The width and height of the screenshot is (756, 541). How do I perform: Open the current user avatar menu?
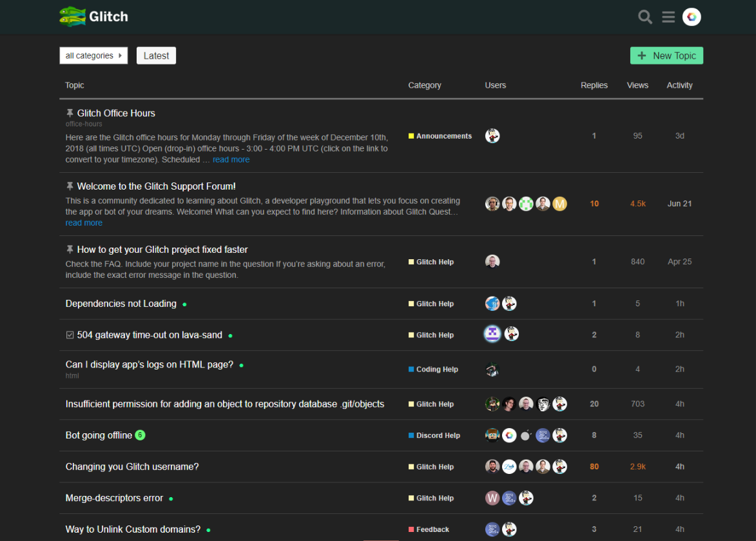click(692, 17)
